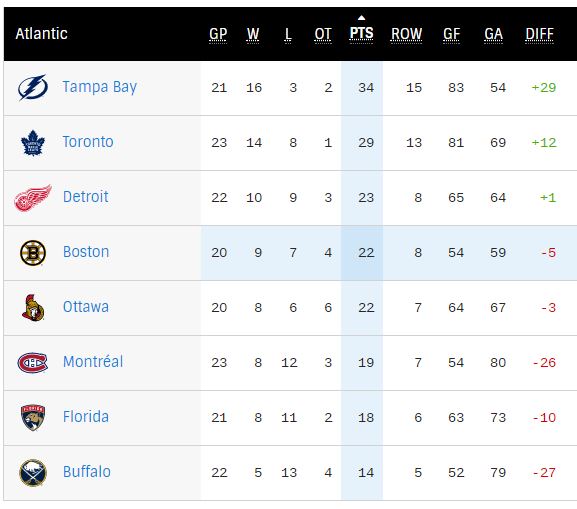Screen dimensions: 577x509
Task: Click the Toronto Maple Leafs logo
Action: (x=33, y=143)
